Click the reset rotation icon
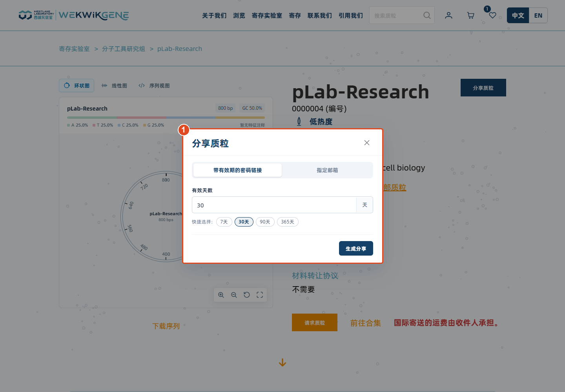Viewport: 565px width, 392px height. click(x=247, y=295)
